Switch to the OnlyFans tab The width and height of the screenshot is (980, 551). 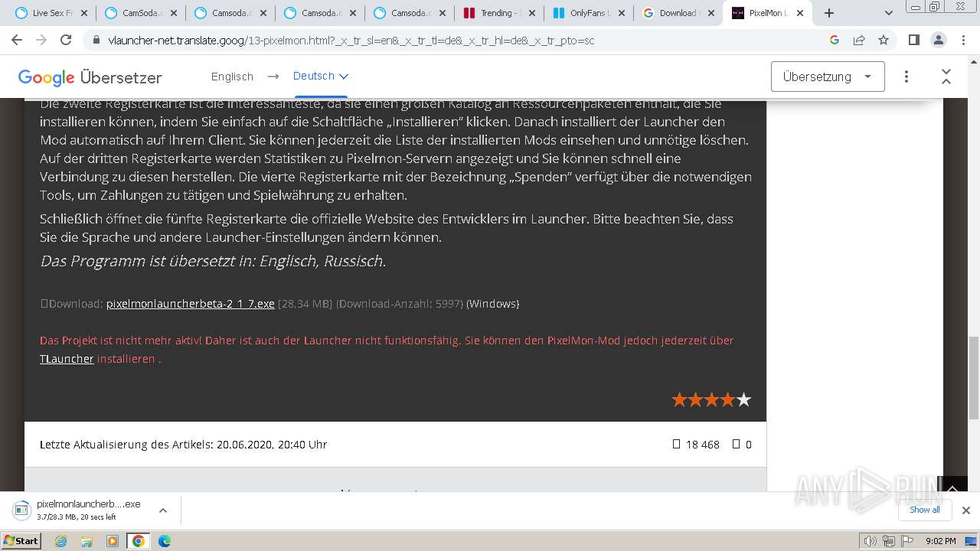coord(589,13)
